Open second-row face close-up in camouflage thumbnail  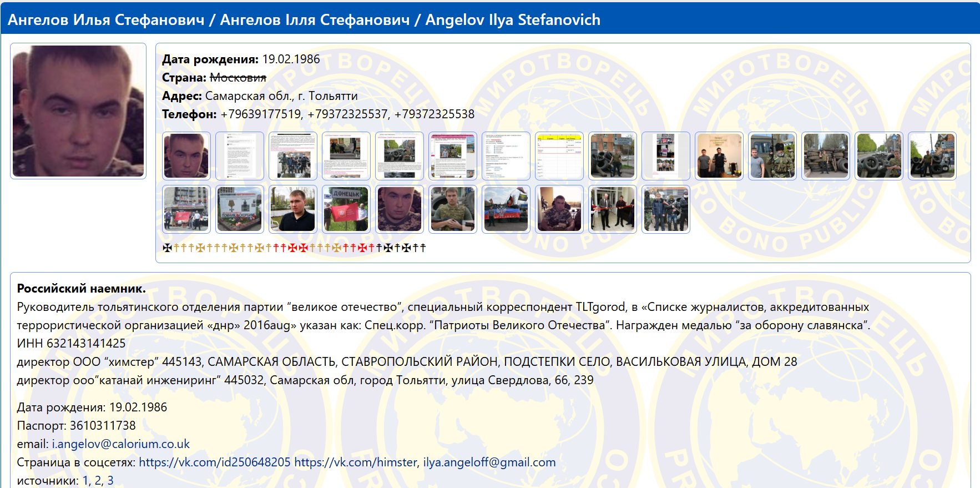coord(400,209)
